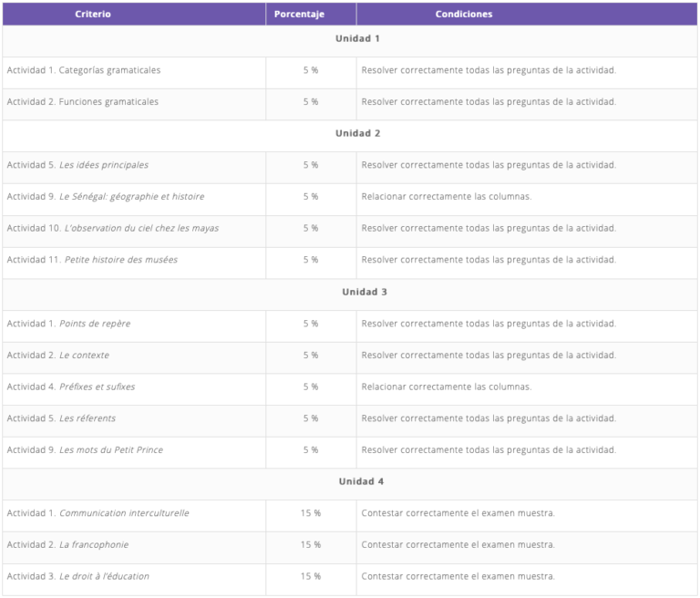This screenshot has height=598, width=700.
Task: Click the 5 % cell for Le contexte
Action: (311, 356)
